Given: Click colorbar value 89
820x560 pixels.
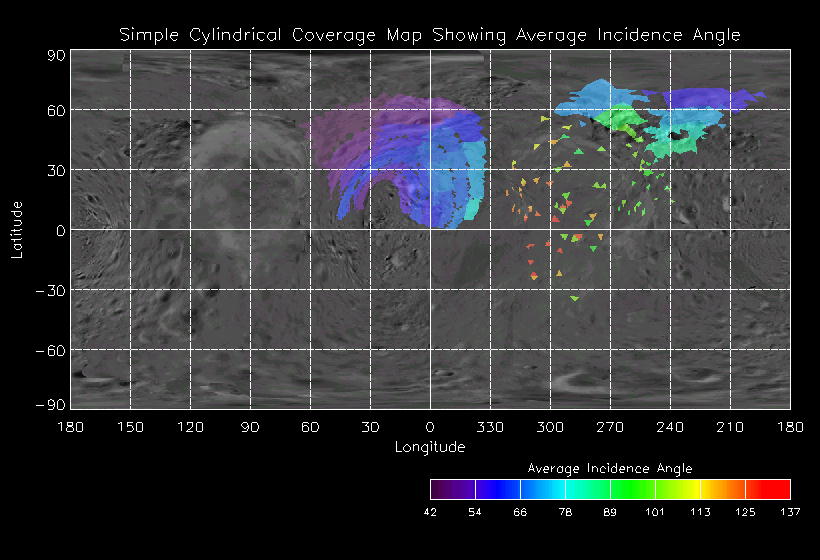Looking at the screenshot, I should pyautogui.click(x=610, y=512).
